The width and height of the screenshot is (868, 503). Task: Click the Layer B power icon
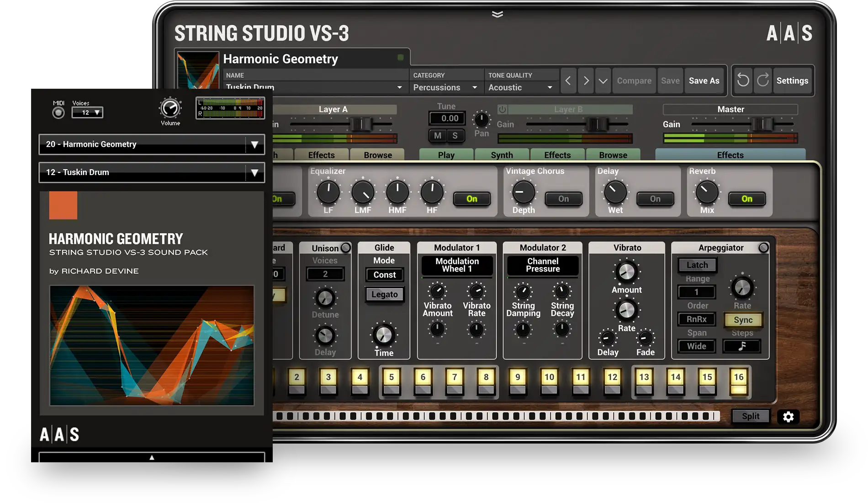[x=502, y=109]
